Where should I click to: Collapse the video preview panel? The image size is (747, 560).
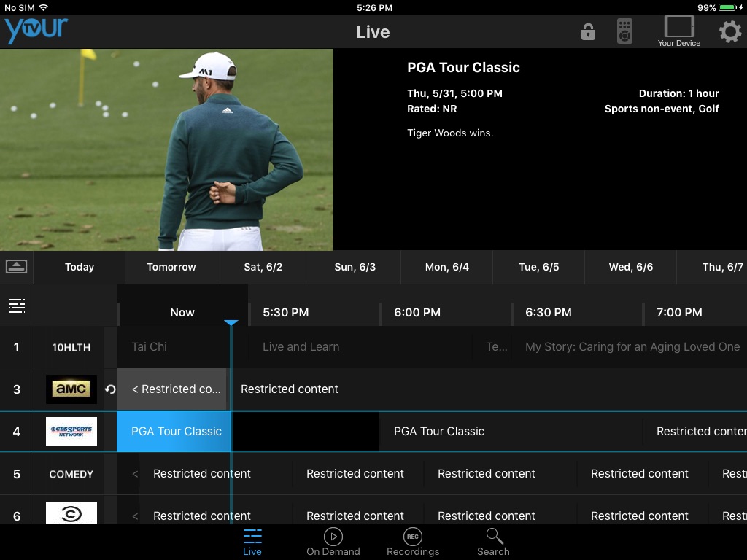click(x=16, y=267)
